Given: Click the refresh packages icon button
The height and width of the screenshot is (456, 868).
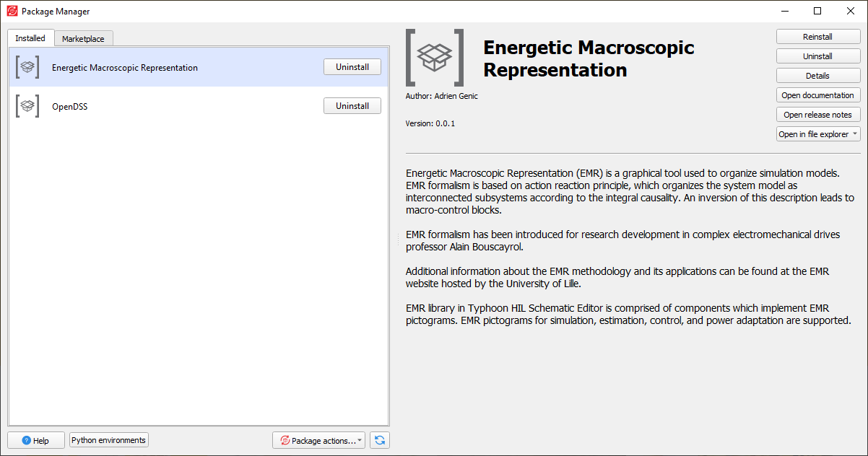Looking at the screenshot, I should point(380,440).
